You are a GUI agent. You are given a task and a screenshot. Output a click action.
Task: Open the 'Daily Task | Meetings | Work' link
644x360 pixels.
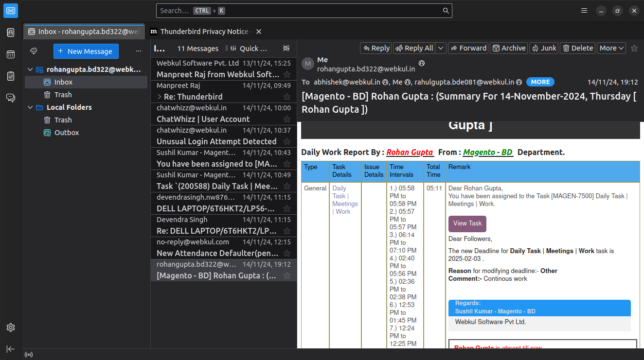345,200
